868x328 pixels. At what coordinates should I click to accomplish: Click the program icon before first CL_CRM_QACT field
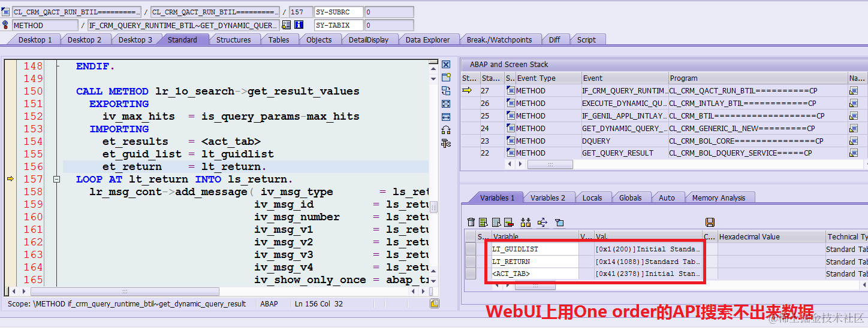coord(6,12)
